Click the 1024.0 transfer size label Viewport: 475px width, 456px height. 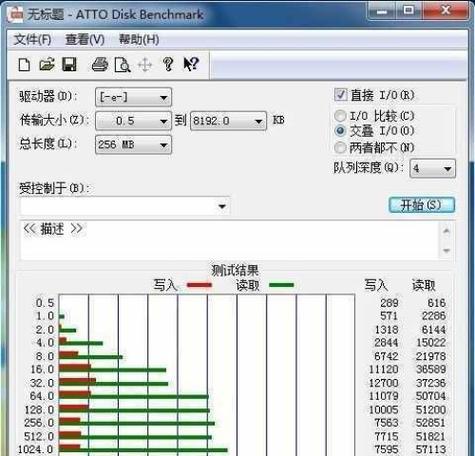[x=35, y=449]
